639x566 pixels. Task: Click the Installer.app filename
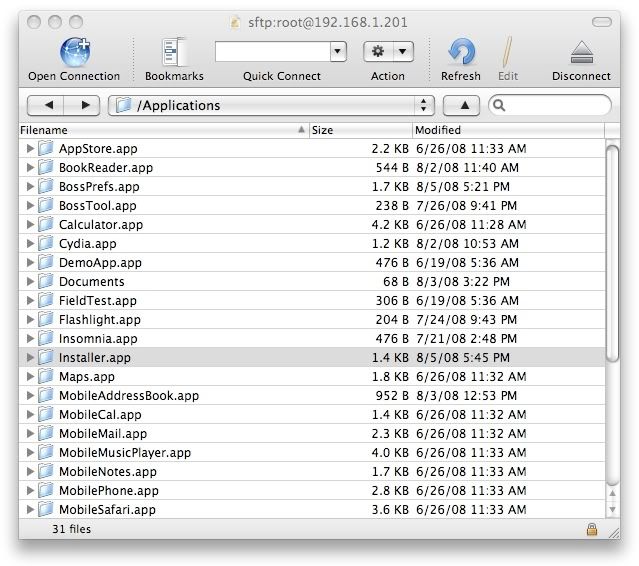coord(95,358)
